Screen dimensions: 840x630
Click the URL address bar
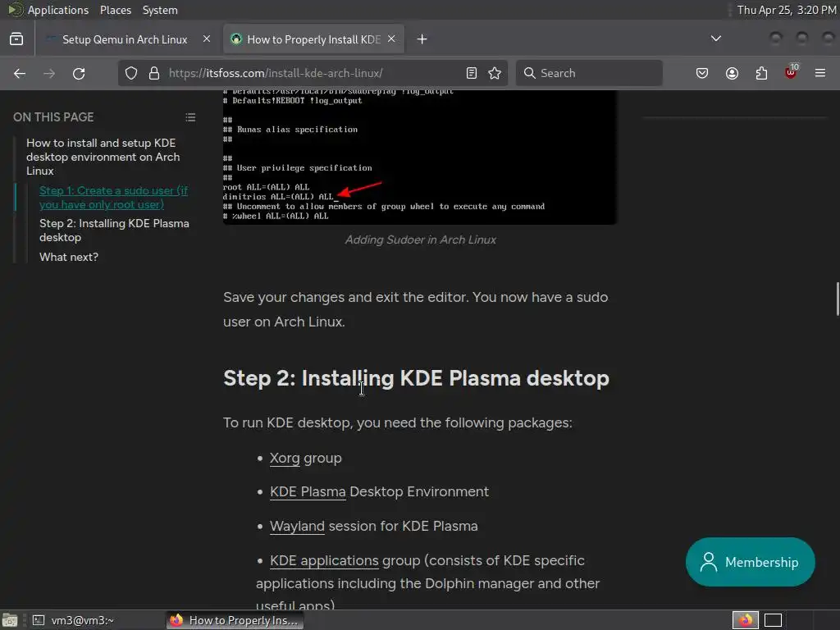[x=313, y=73]
